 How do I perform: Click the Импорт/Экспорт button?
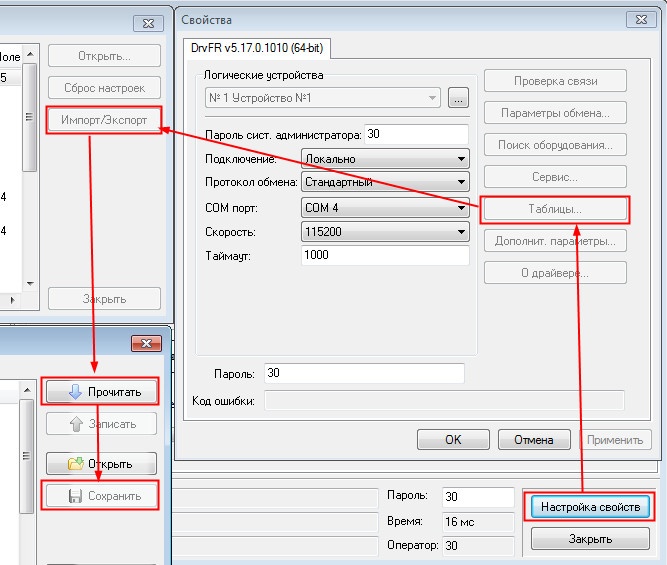[x=104, y=120]
